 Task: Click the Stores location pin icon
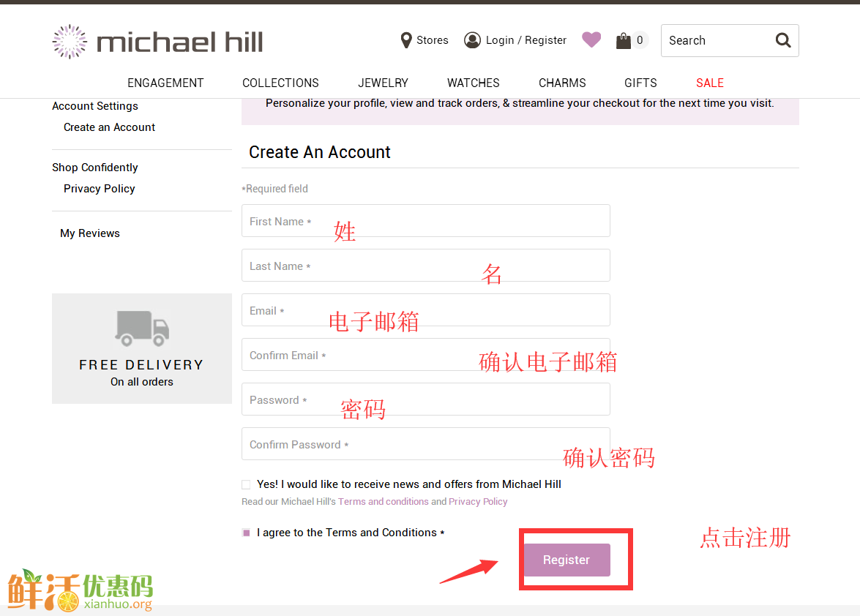tap(406, 40)
